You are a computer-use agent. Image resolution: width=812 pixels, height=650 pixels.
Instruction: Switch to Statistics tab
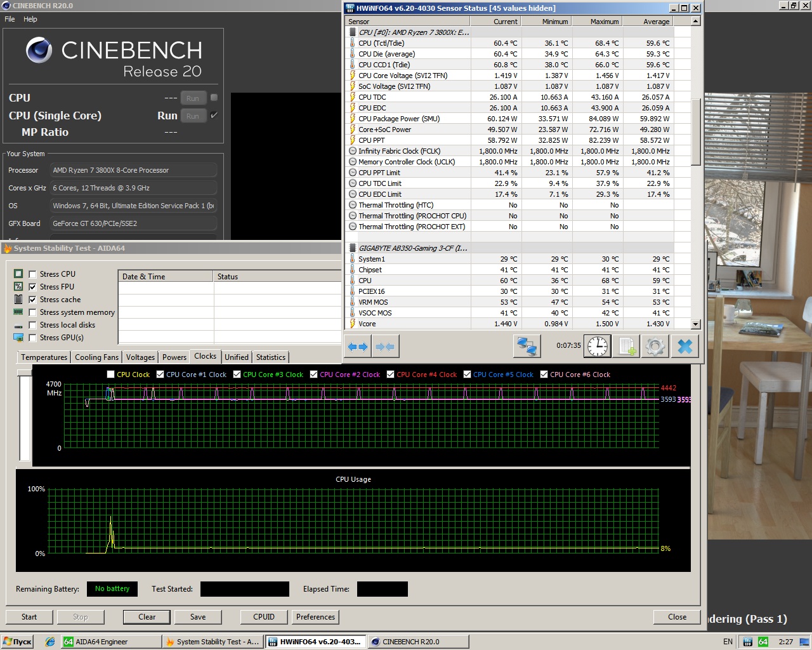[271, 357]
